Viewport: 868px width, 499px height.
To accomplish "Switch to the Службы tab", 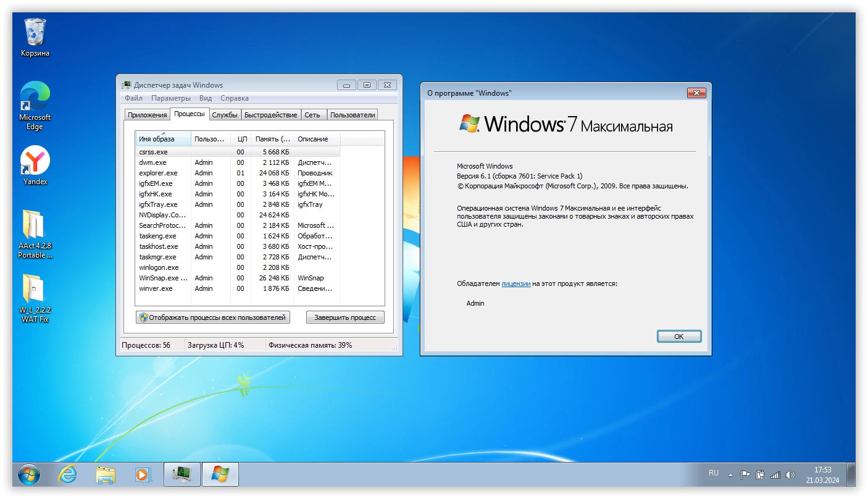I will pos(224,115).
